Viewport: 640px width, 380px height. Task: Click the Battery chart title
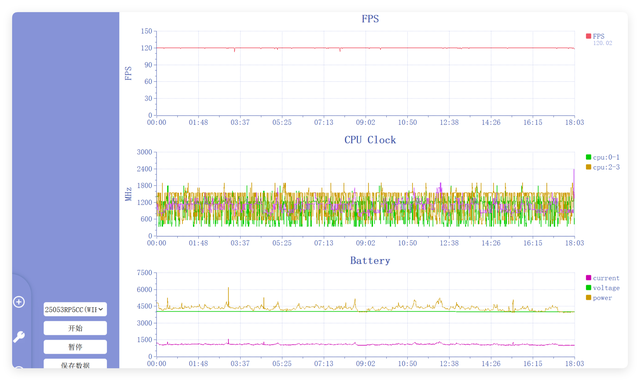point(370,260)
